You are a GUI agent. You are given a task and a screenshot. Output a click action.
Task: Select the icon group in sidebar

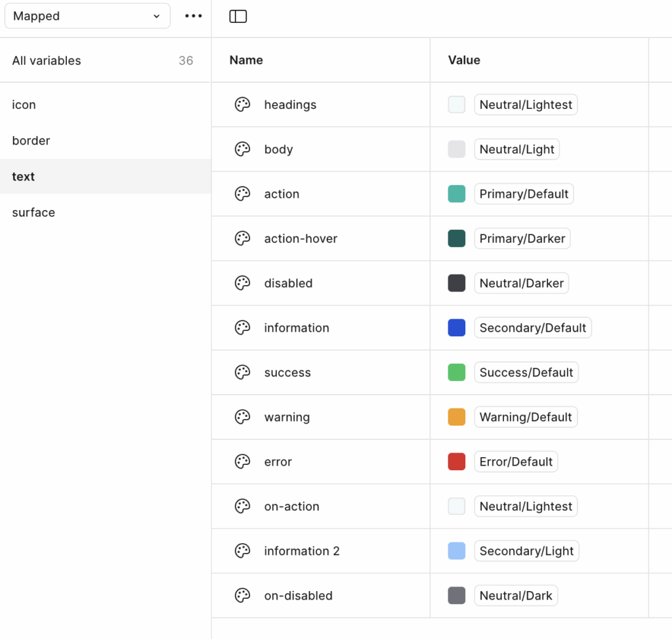[x=24, y=105]
